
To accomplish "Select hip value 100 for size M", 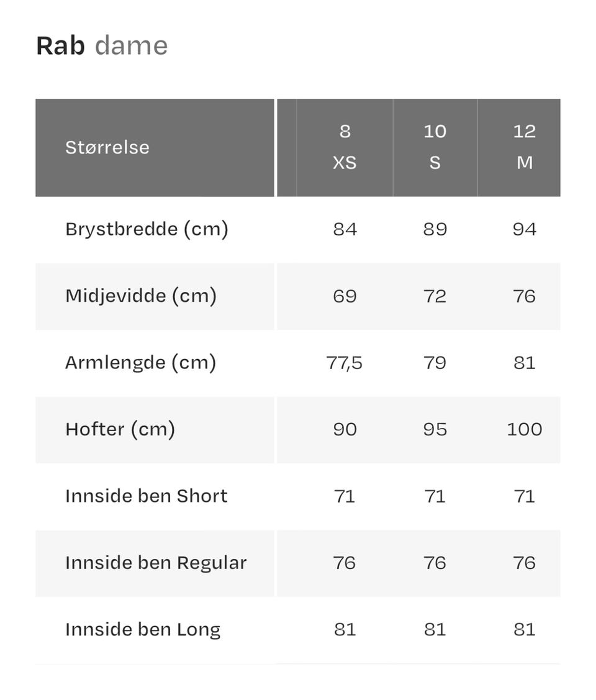I will (524, 429).
